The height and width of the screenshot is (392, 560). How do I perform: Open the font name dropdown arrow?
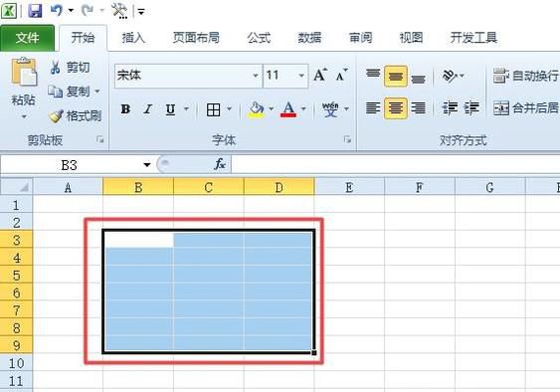[x=256, y=76]
